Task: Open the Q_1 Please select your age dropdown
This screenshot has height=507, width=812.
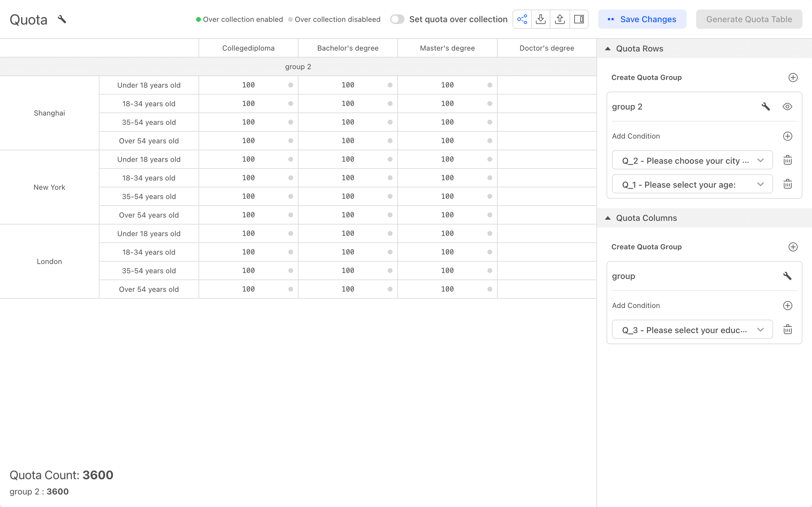Action: click(x=692, y=184)
